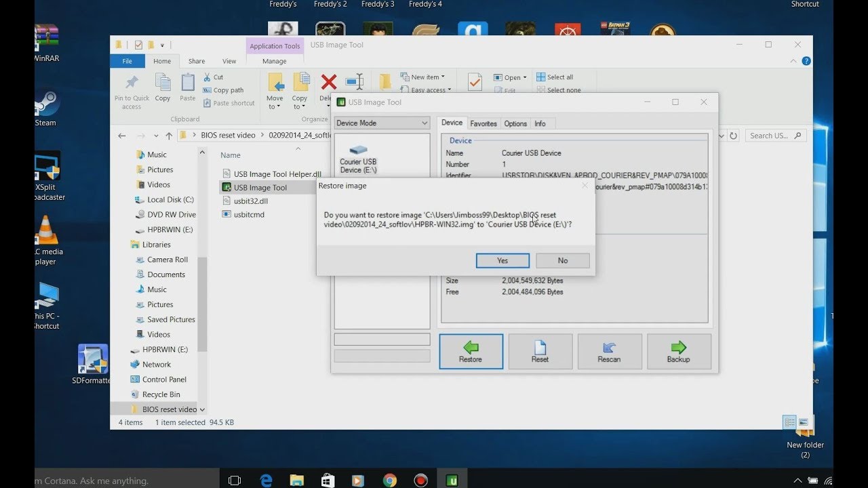This screenshot has height=488, width=868.
Task: Close the Restore image dialog
Action: click(x=585, y=185)
